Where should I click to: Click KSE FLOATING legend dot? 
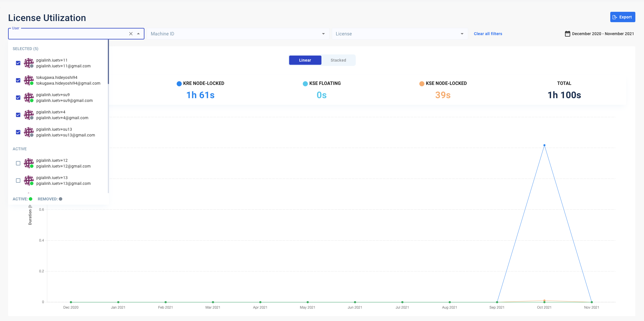305,83
